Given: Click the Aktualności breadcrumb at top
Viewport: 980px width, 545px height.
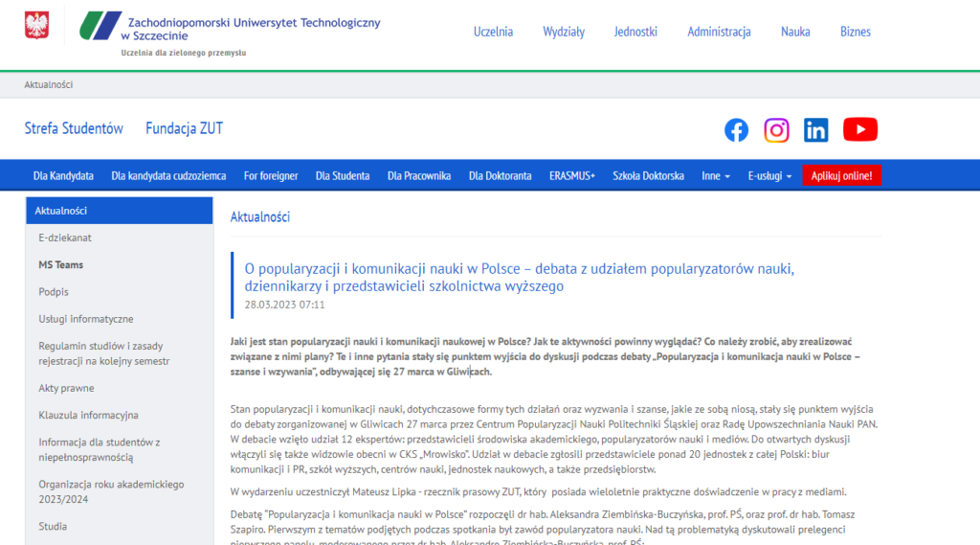Looking at the screenshot, I should (49, 84).
